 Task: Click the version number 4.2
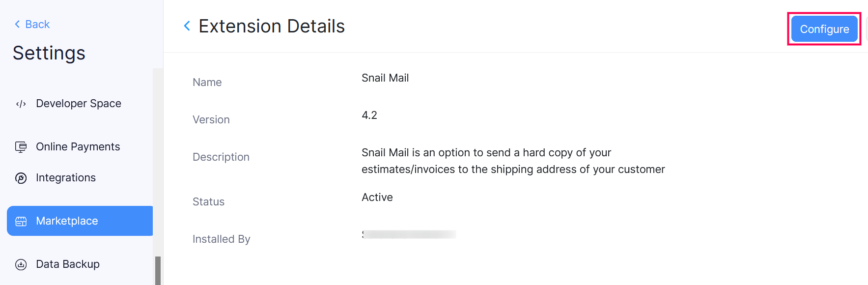coord(369,115)
